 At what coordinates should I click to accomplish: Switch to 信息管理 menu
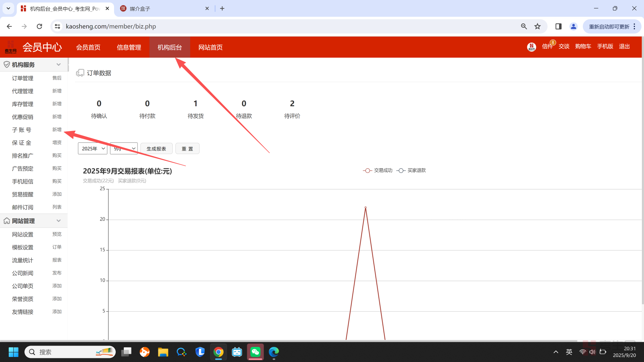click(129, 47)
